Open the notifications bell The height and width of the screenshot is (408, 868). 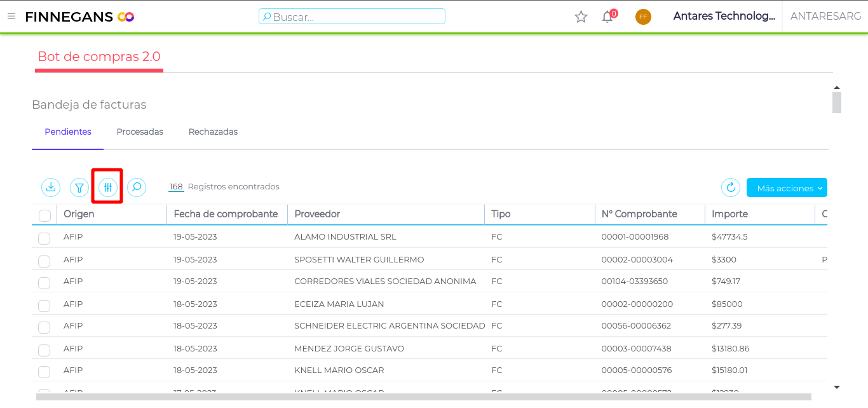[x=607, y=17]
